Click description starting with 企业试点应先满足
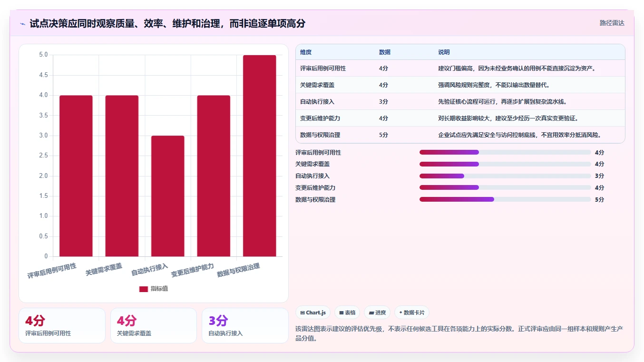This screenshot has width=644, height=362. tap(520, 135)
